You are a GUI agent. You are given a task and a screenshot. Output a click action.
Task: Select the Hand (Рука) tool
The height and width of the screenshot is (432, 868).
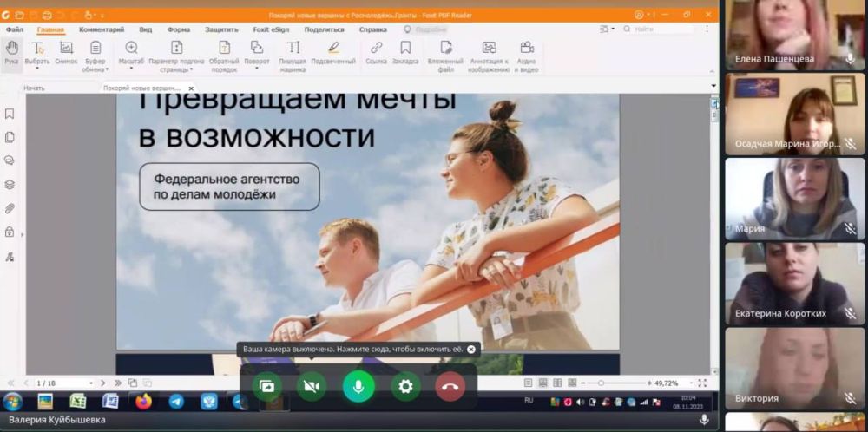(x=11, y=52)
